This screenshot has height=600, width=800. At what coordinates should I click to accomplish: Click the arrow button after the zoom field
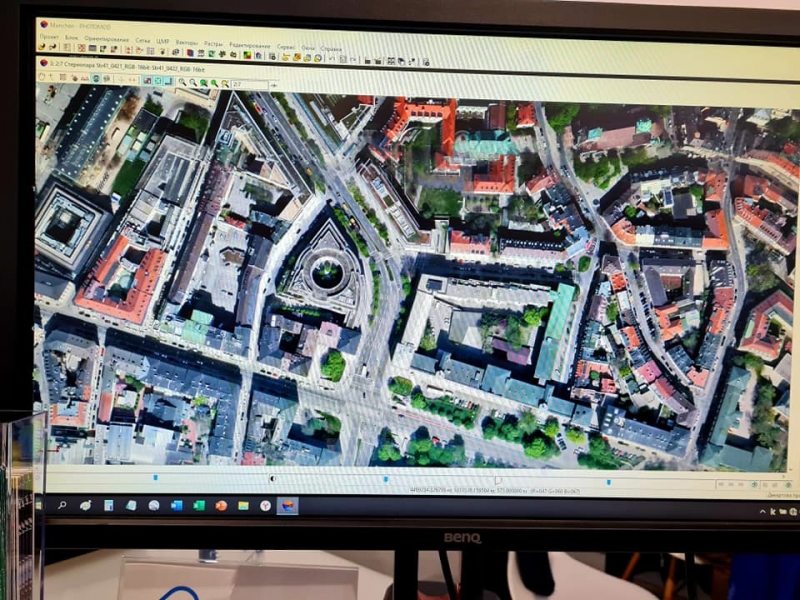point(274,84)
